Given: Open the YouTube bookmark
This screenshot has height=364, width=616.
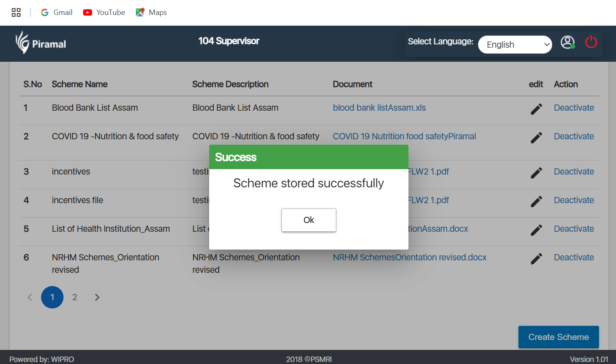Looking at the screenshot, I should click(x=104, y=12).
